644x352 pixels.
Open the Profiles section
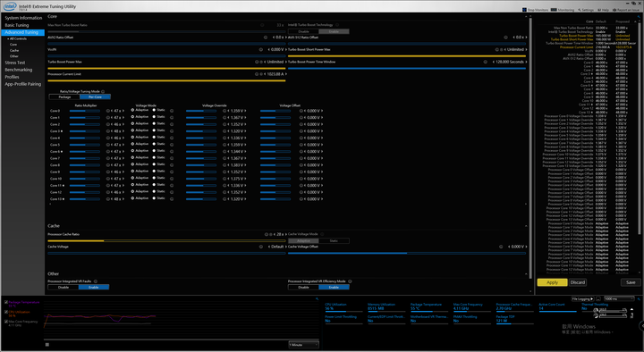pos(12,77)
